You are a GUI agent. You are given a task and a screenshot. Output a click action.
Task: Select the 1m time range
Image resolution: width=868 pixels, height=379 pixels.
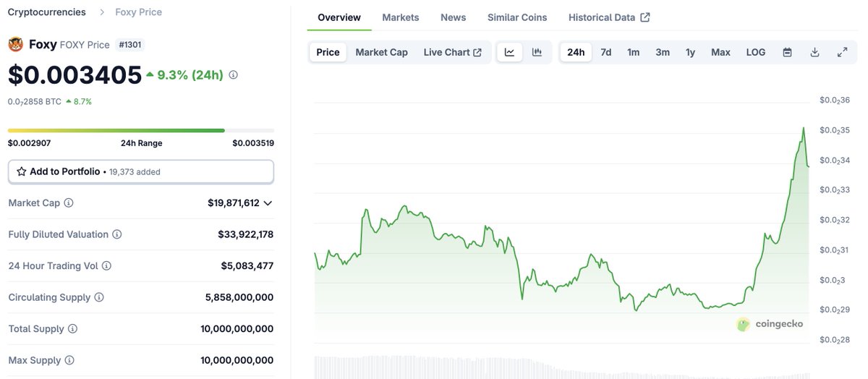(x=634, y=52)
